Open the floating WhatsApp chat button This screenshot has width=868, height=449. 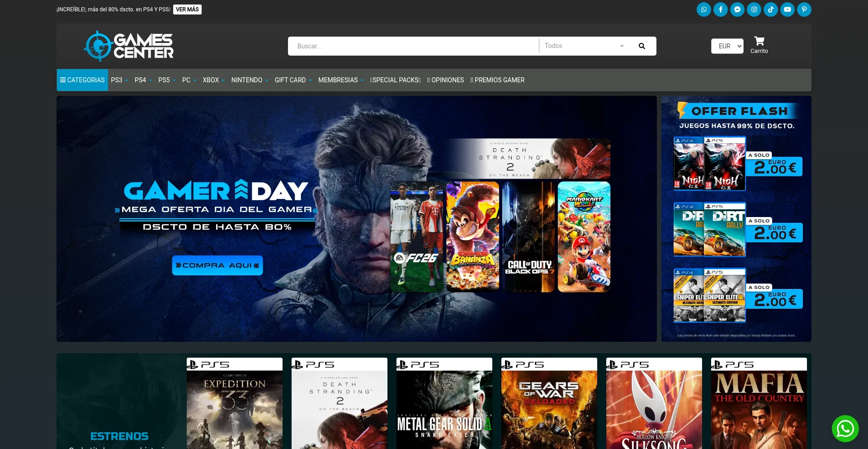pos(845,429)
